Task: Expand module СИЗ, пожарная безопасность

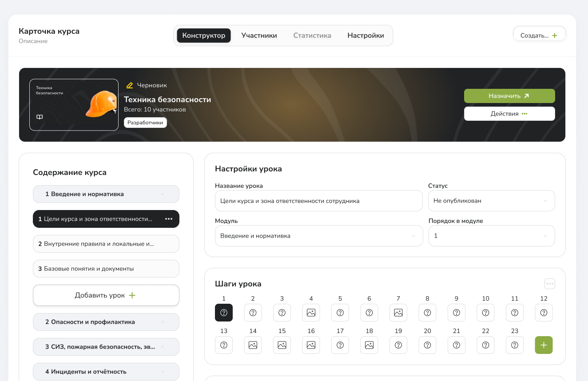Action: pyautogui.click(x=106, y=347)
